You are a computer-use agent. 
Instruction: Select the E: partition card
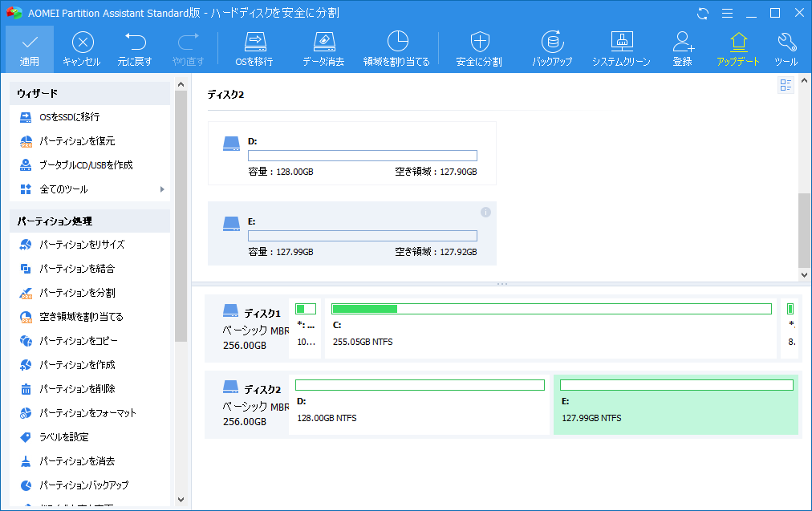pos(352,233)
